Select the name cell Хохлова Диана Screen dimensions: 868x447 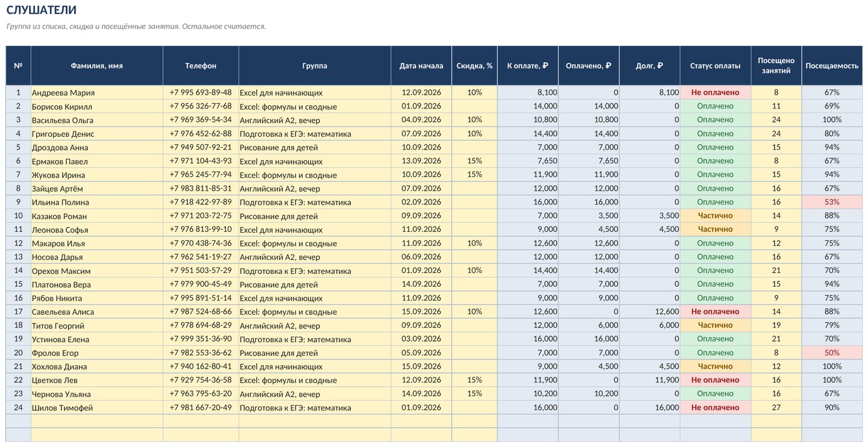click(96, 366)
